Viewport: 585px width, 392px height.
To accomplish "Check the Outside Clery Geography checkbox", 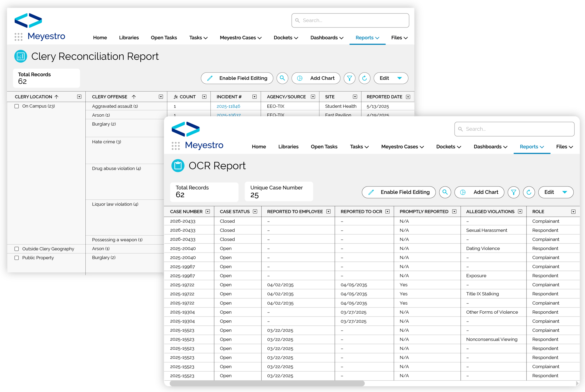I will pyautogui.click(x=17, y=249).
